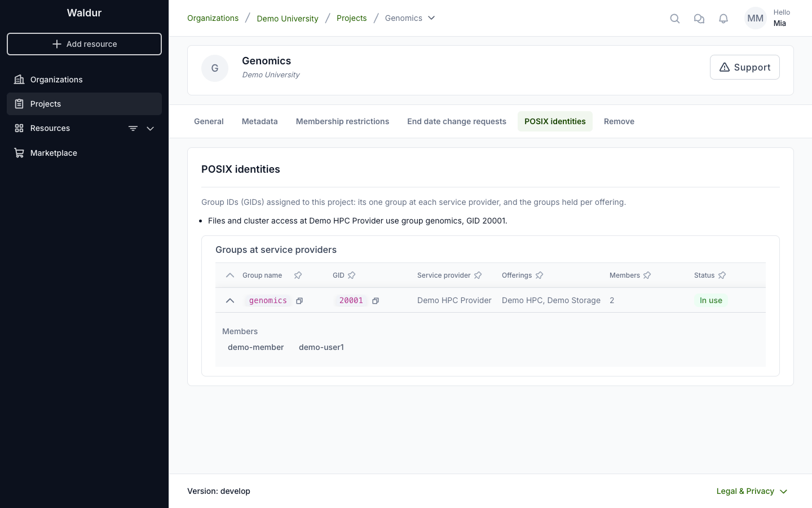Copy the genomics group name
This screenshot has width=812, height=508.
click(x=299, y=301)
